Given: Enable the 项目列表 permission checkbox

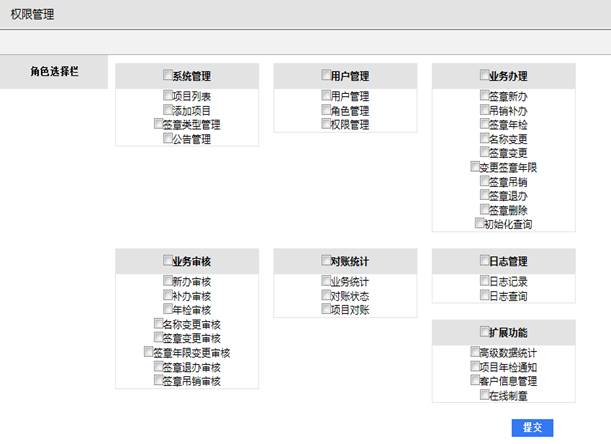Looking at the screenshot, I should (x=166, y=96).
